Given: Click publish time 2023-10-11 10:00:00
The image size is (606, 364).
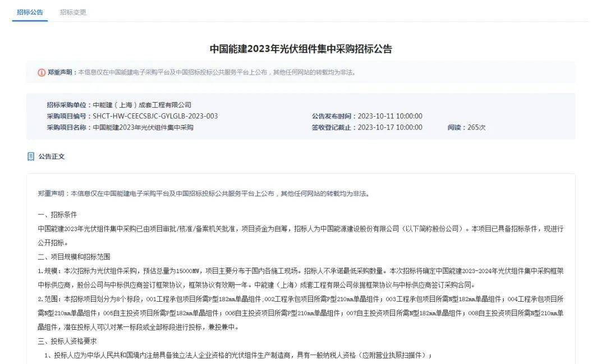Looking at the screenshot, I should tap(390, 116).
